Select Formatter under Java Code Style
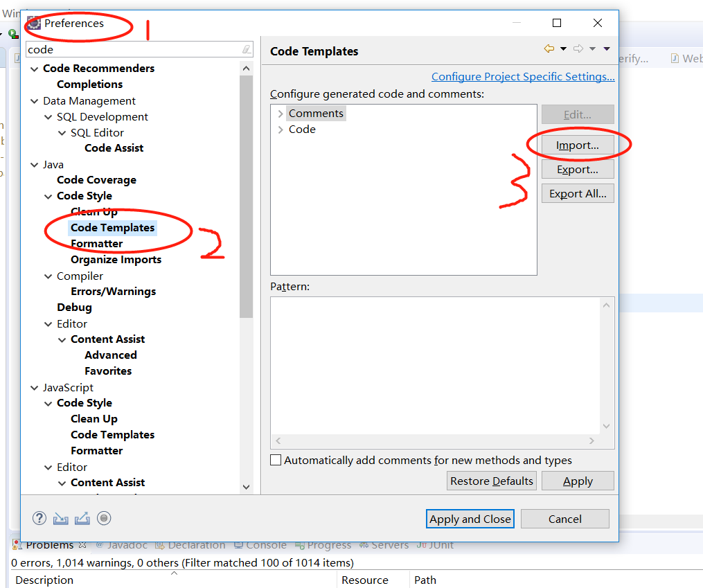This screenshot has height=588, width=703. [96, 243]
